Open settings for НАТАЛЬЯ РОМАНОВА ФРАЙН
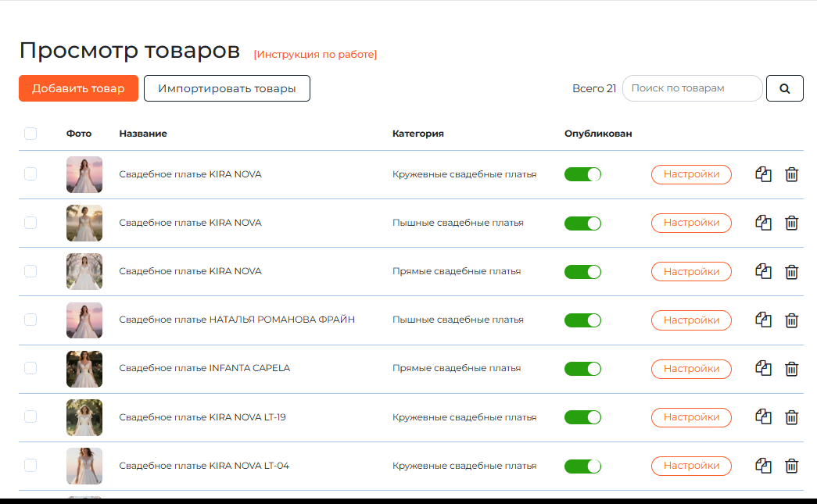817x504 pixels. [691, 320]
